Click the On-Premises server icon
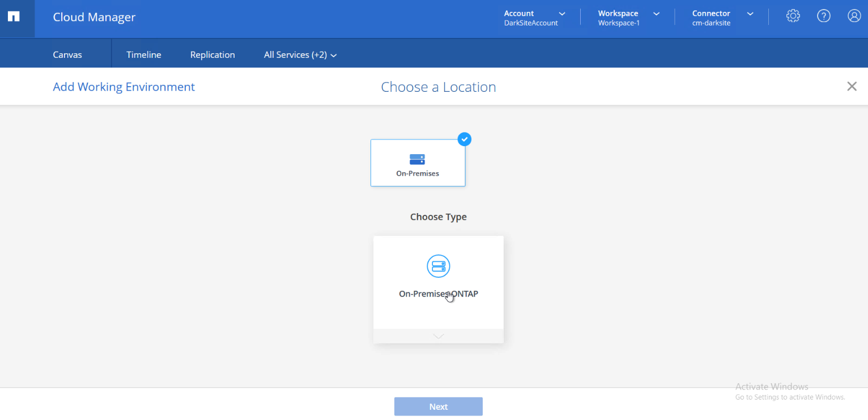The width and height of the screenshot is (868, 420). coord(418,159)
